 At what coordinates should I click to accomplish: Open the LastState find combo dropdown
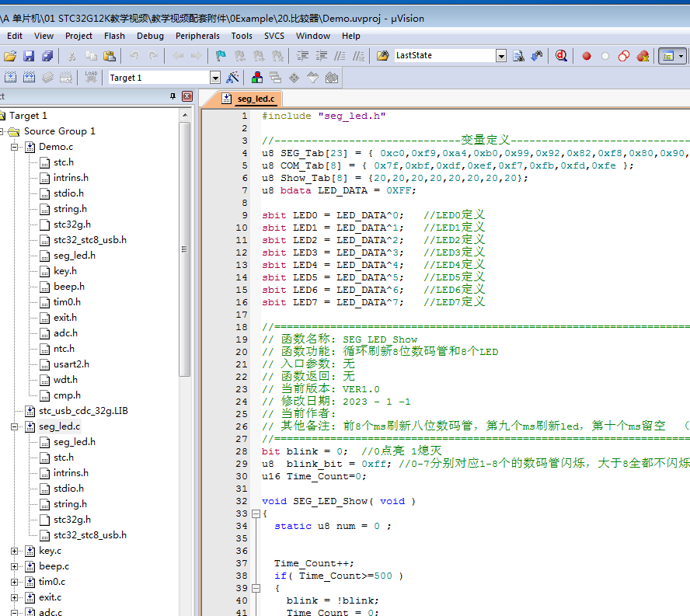(500, 56)
